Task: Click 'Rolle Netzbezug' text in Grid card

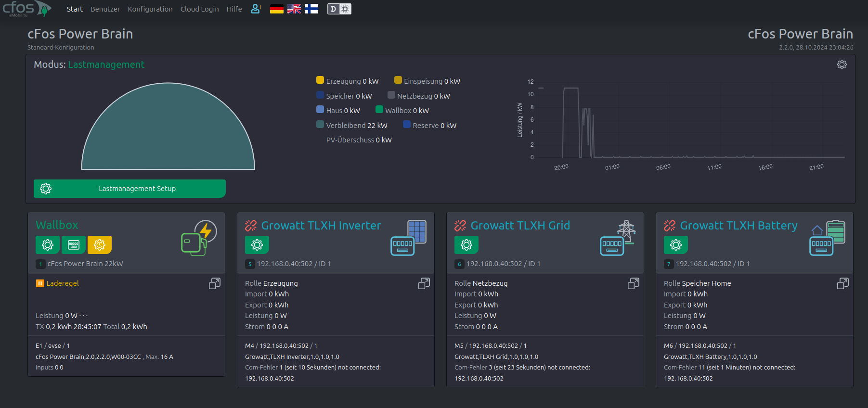Action: coord(481,283)
